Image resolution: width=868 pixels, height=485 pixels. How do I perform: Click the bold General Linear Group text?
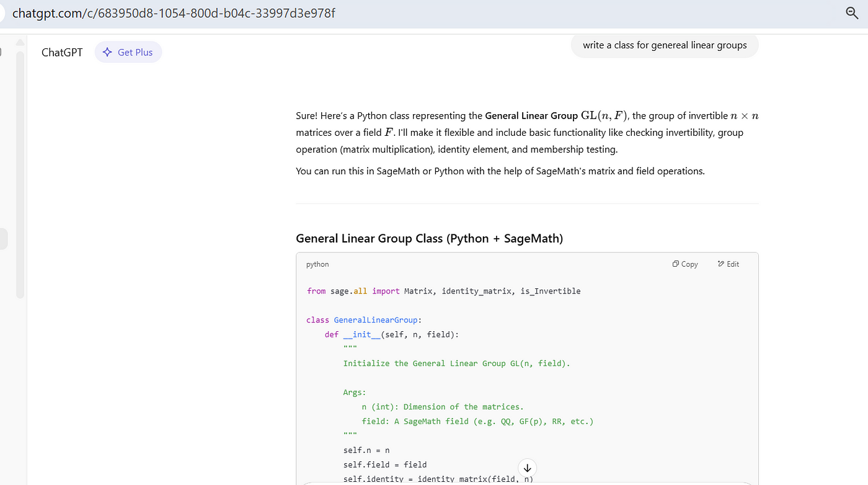click(531, 116)
